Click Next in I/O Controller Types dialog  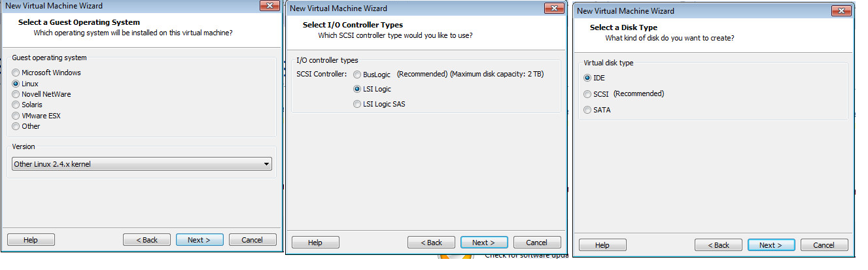484,243
